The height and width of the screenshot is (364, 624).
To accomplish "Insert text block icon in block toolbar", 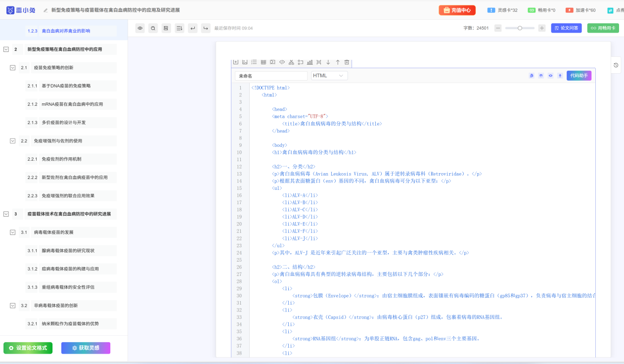I will click(236, 62).
